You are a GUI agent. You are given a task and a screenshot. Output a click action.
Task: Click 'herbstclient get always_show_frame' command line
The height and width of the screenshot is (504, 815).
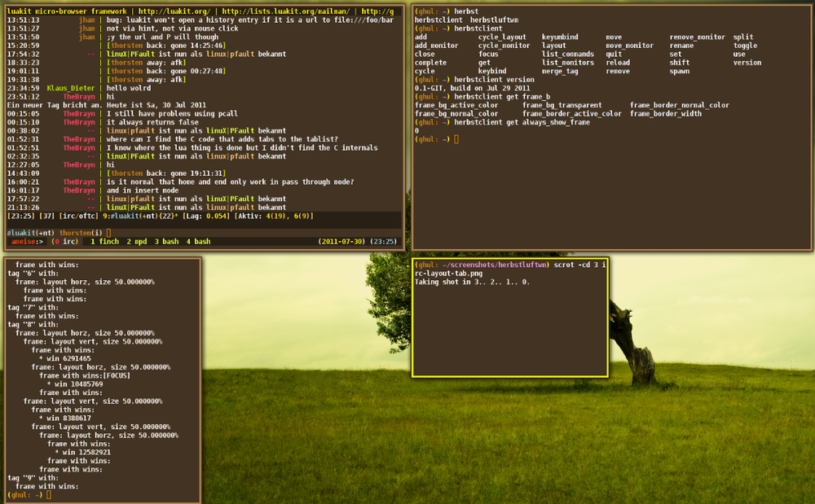coord(522,122)
